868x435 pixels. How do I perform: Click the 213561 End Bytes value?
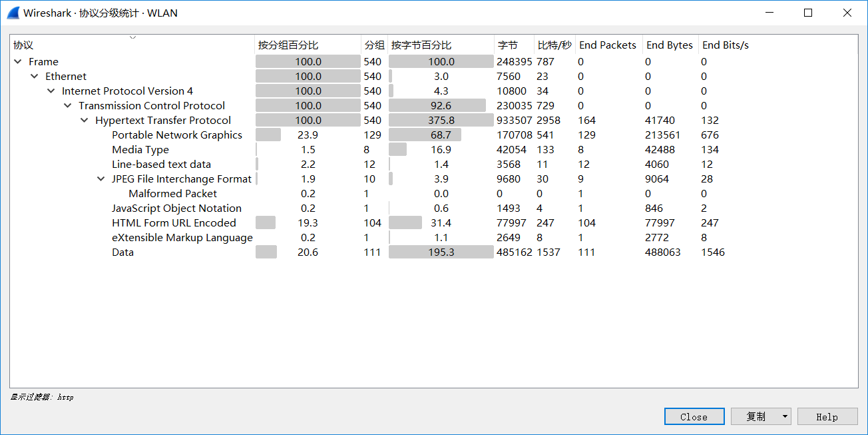[663, 135]
